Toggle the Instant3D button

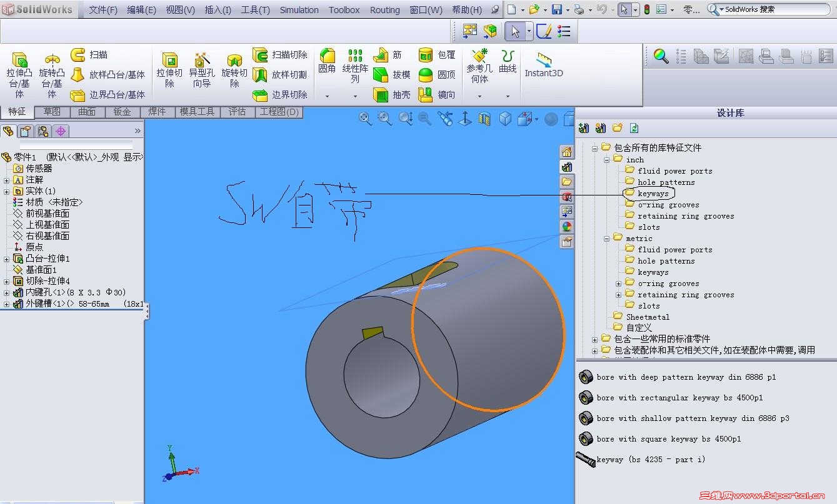pyautogui.click(x=543, y=66)
